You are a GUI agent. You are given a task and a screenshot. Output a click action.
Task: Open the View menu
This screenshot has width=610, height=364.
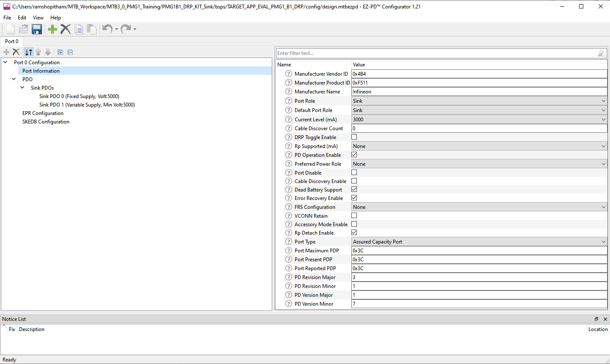point(38,18)
